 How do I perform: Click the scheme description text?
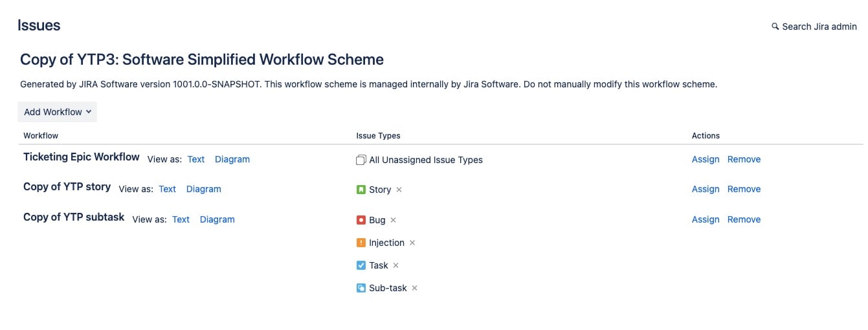(369, 84)
